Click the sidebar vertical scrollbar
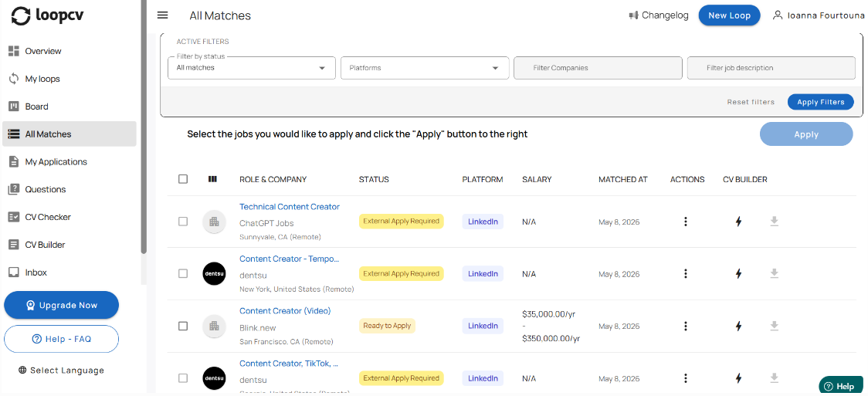Viewport: 868px width, 396px height. [x=144, y=127]
